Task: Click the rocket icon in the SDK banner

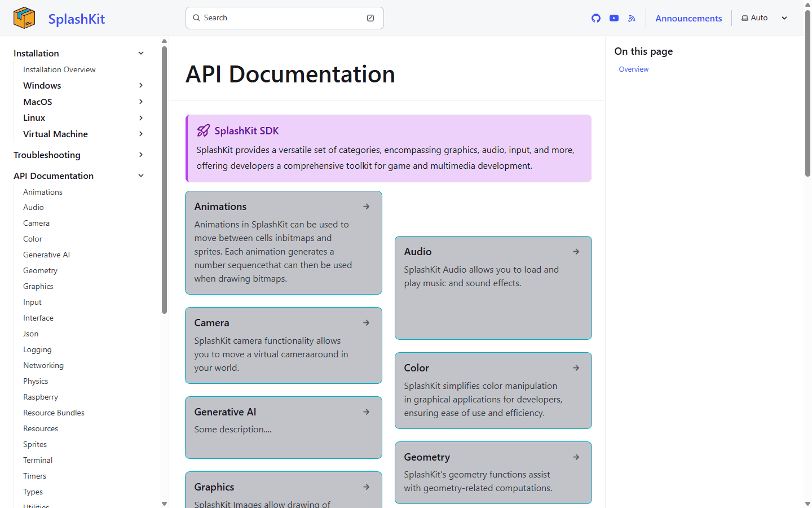Action: pos(203,130)
